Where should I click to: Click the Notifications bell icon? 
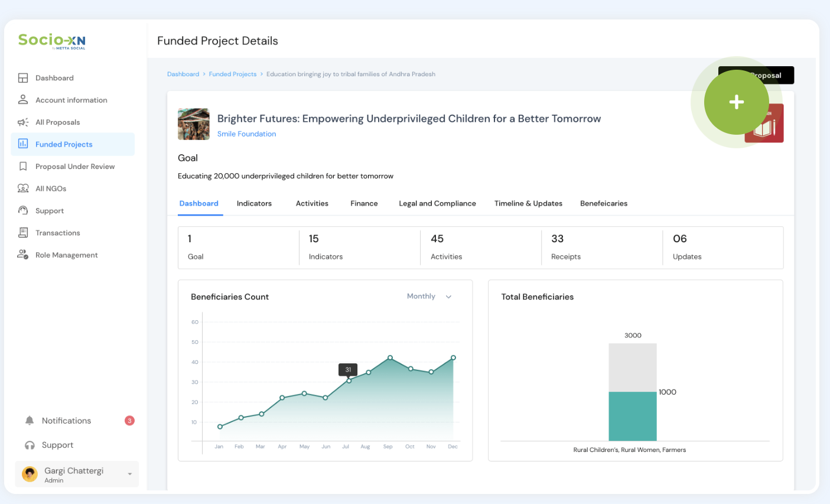pos(30,421)
